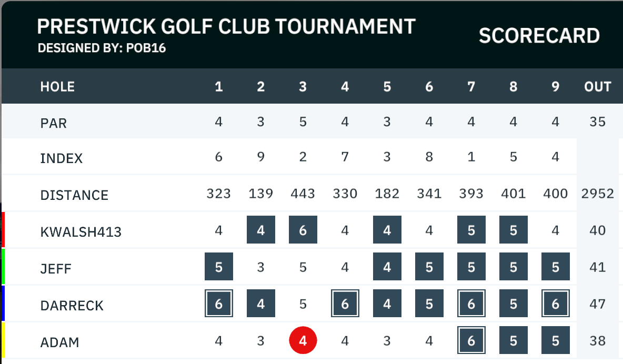
Task: Click Kwalsh413's bogey 4 on hole 2
Action: coord(260,230)
